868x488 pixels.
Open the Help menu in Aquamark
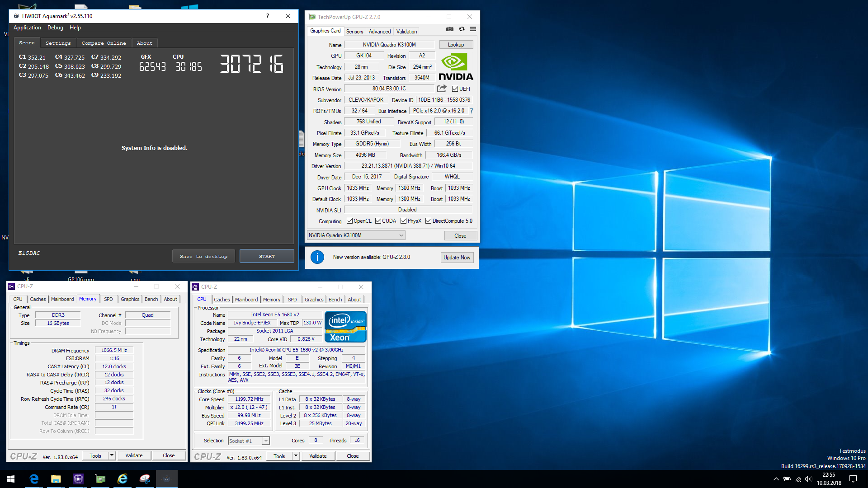[x=75, y=28]
